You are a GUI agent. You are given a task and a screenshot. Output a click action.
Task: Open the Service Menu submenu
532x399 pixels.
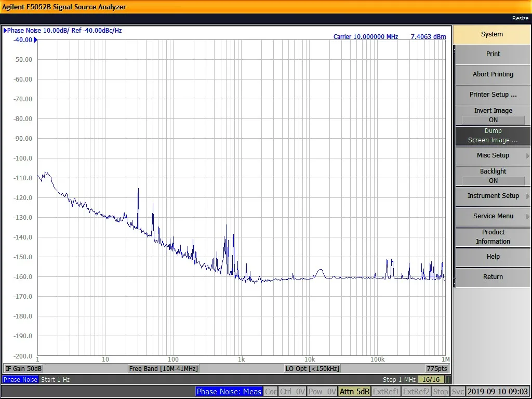coord(493,217)
